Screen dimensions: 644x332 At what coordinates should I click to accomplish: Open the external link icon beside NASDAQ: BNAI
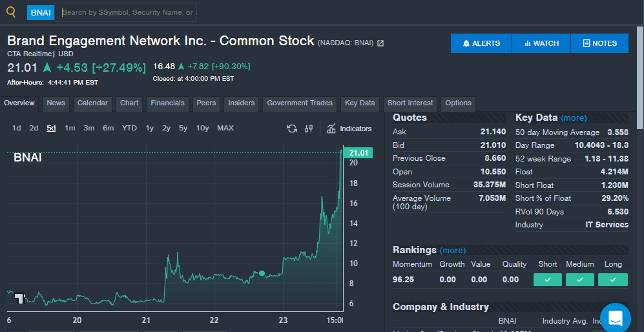tap(380, 43)
